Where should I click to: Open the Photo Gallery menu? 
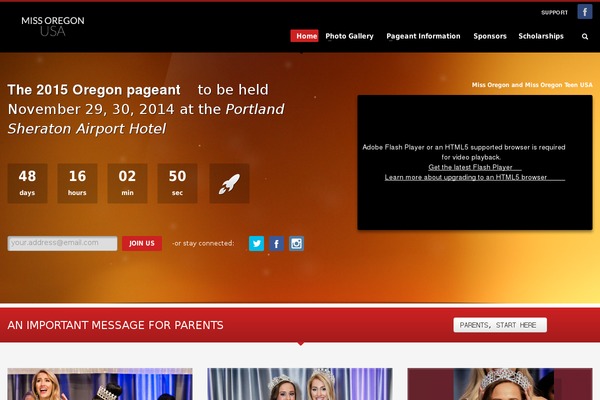[x=349, y=36]
